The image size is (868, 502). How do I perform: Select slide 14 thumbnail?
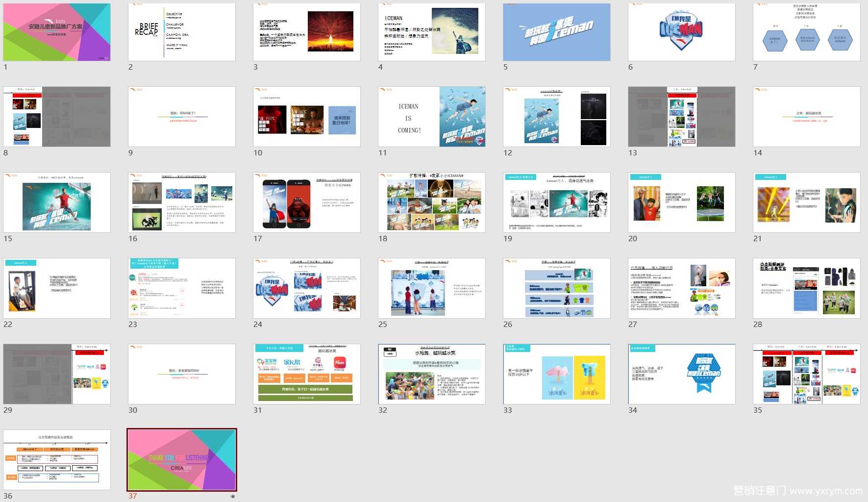(807, 117)
